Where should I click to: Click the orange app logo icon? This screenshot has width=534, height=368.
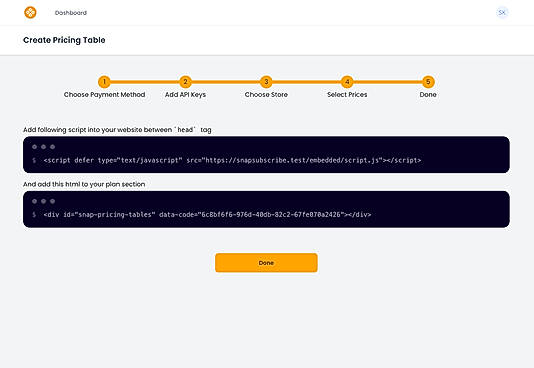pos(30,13)
